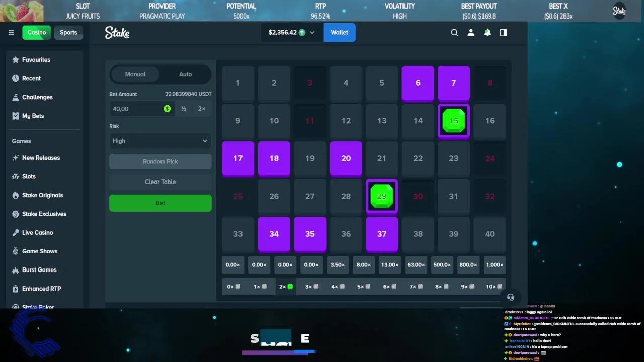Click the Stake round logo in top banner
Screen dimensions: 644x362
[x=619, y=11]
